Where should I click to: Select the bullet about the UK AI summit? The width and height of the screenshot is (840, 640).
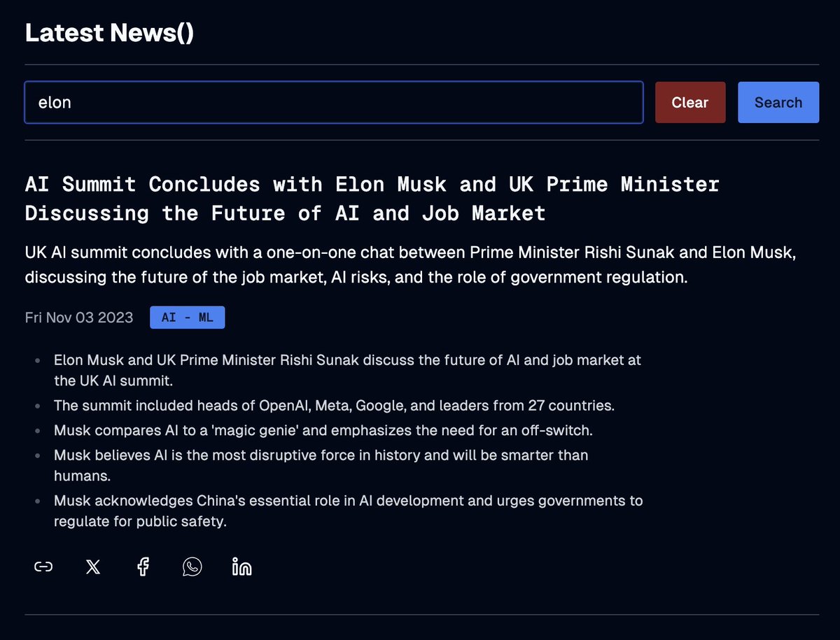tap(347, 370)
